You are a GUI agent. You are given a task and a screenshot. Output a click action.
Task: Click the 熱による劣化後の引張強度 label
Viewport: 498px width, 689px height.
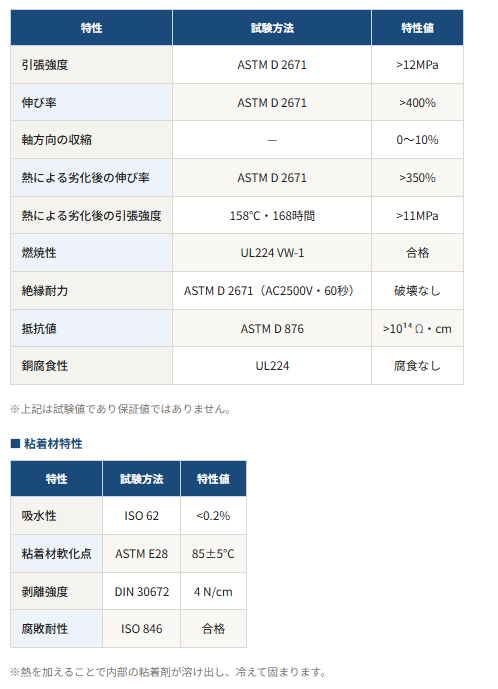pos(91,216)
